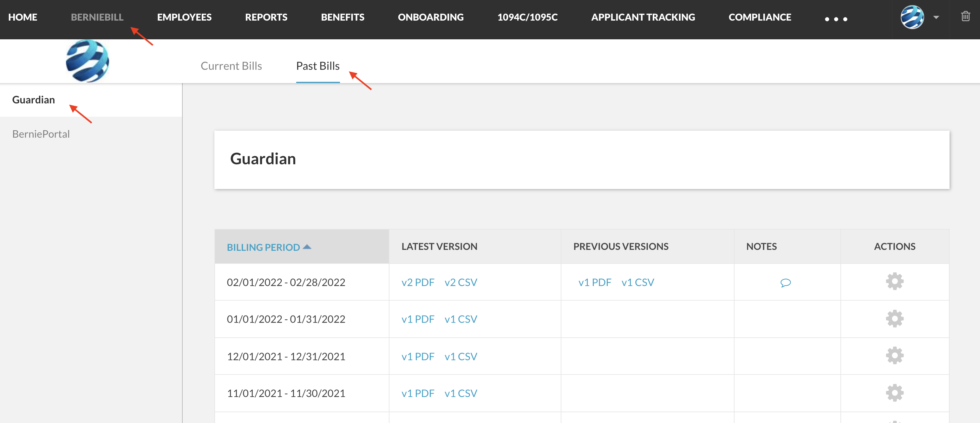Open the Onboarding menu
This screenshot has height=423, width=980.
[x=431, y=17]
